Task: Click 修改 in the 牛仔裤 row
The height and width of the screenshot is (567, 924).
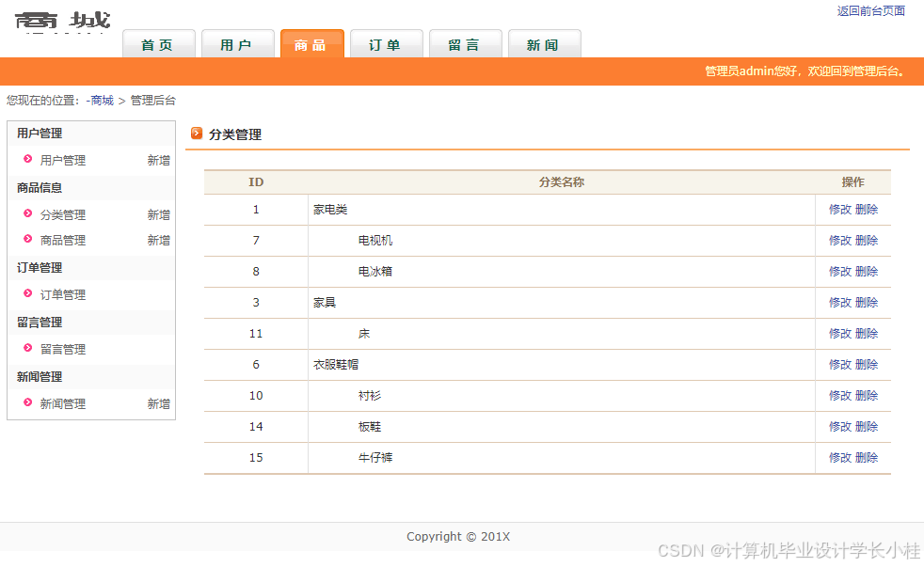Action: (840, 458)
